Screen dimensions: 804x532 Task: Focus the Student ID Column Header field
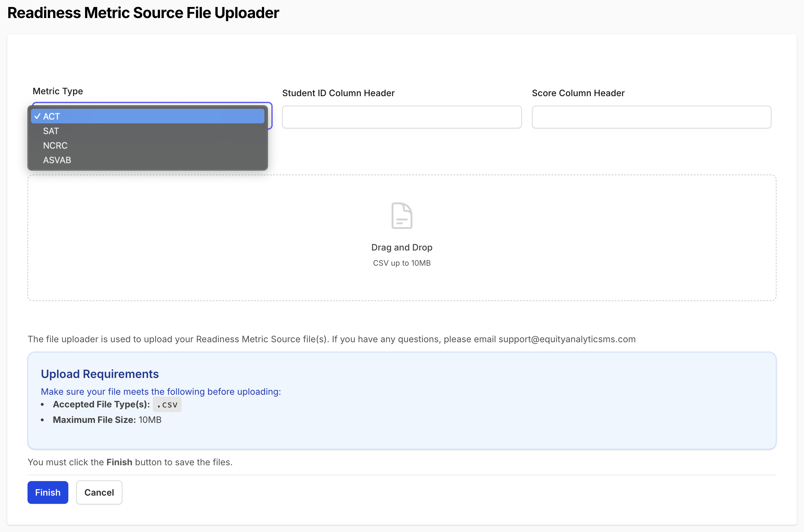[402, 117]
